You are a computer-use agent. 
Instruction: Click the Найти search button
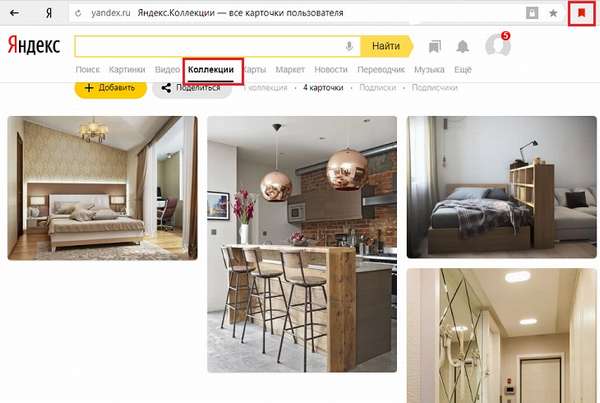point(386,46)
